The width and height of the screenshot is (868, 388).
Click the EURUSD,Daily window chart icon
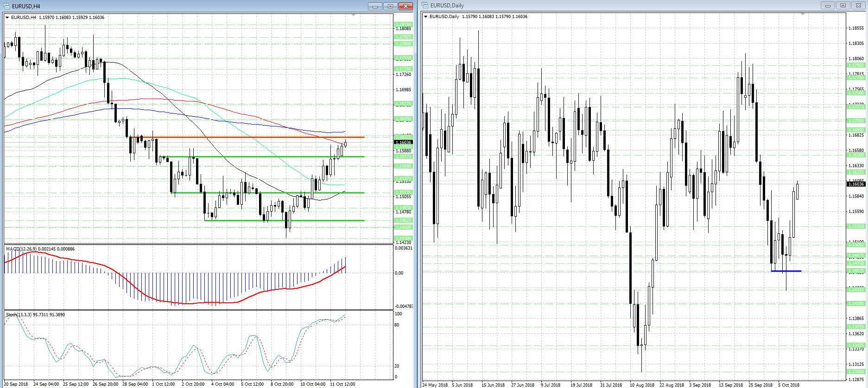point(425,6)
